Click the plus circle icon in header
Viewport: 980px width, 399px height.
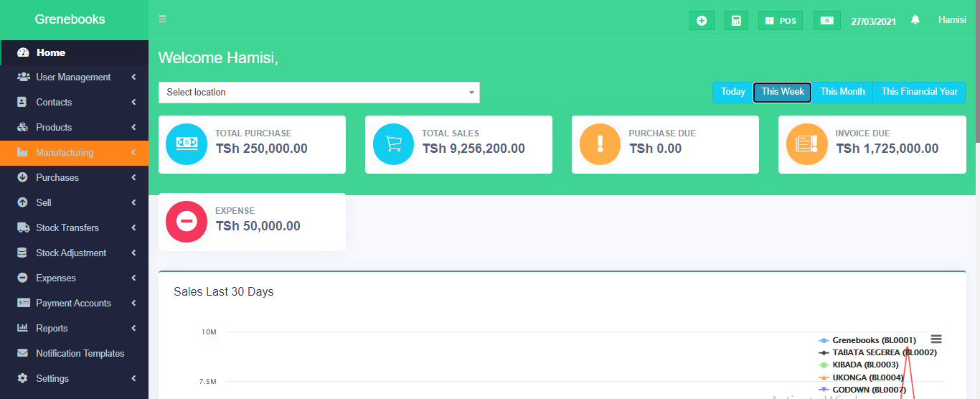coord(702,21)
